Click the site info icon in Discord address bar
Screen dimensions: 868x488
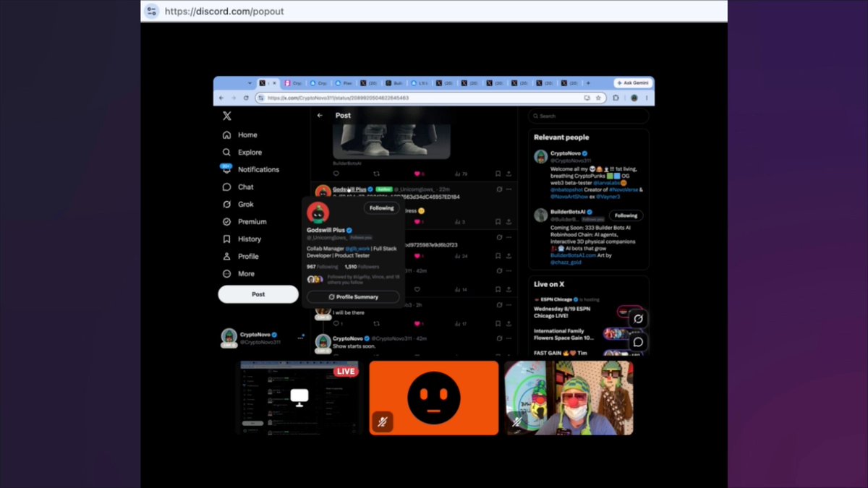pos(151,11)
